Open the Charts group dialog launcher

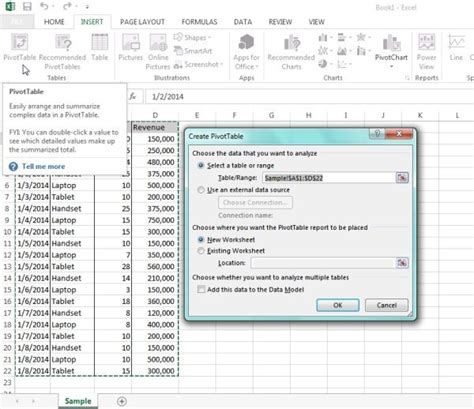coord(407,78)
